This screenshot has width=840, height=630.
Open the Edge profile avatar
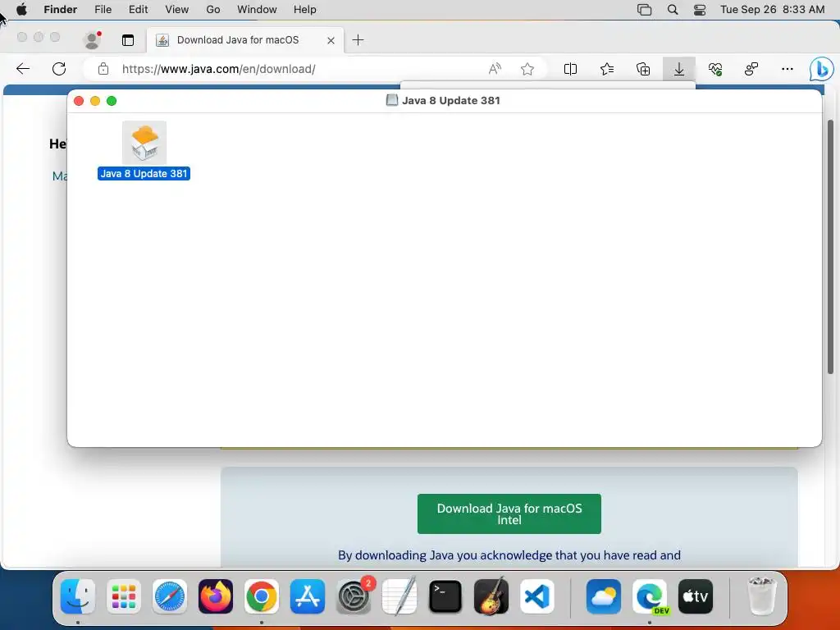[x=92, y=39]
